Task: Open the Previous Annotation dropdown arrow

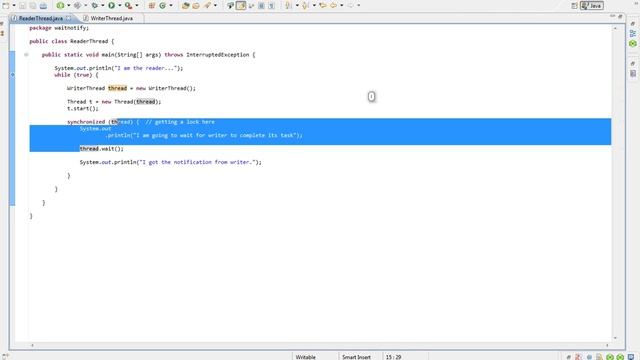Action: point(314,5)
